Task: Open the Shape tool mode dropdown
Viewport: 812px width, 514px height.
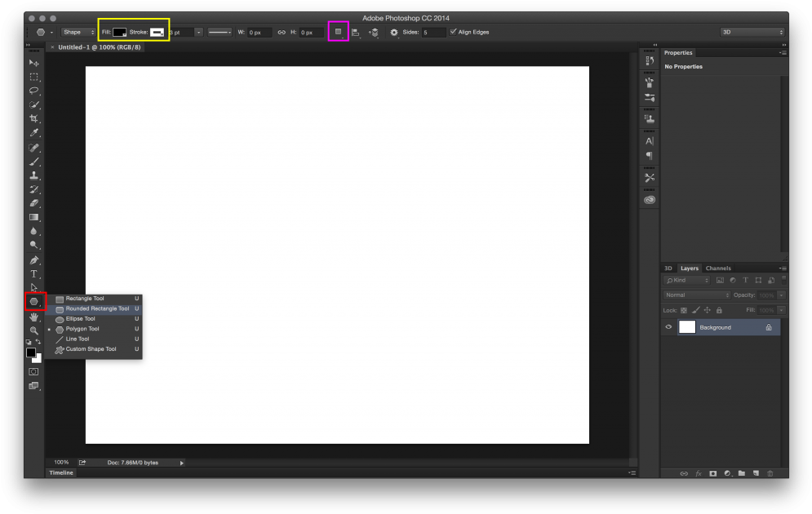Action: [78, 32]
